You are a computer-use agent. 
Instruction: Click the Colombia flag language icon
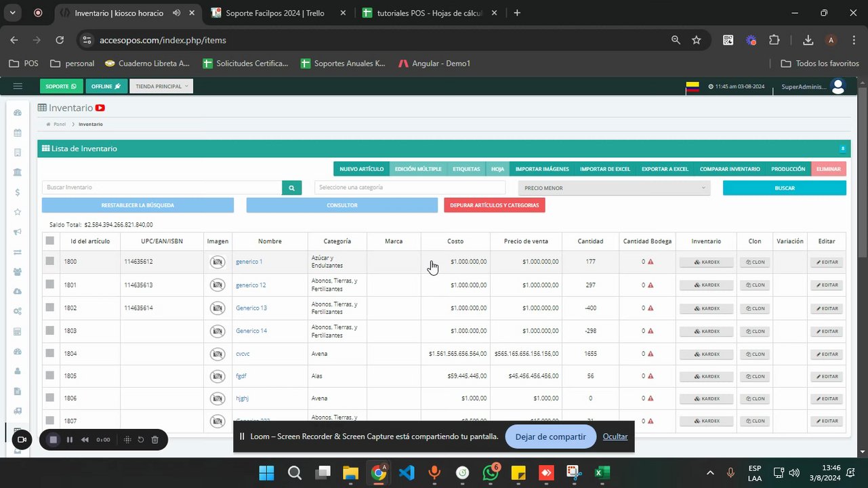point(693,87)
